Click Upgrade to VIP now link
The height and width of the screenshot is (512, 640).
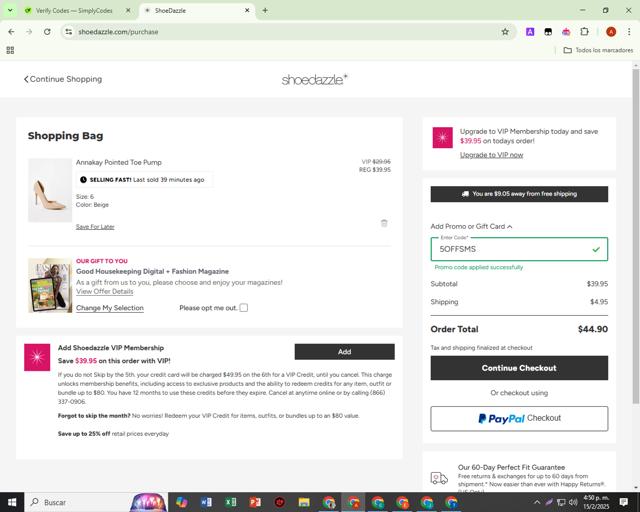click(x=491, y=155)
